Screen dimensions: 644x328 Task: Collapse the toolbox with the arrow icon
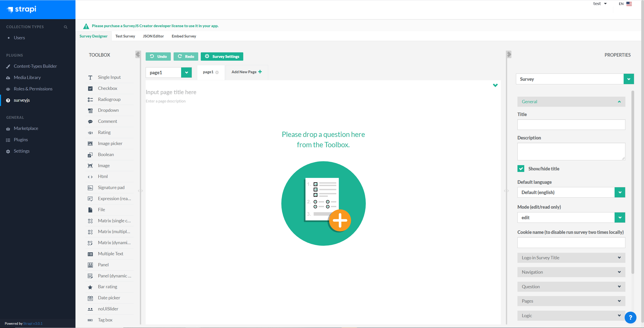tap(138, 54)
